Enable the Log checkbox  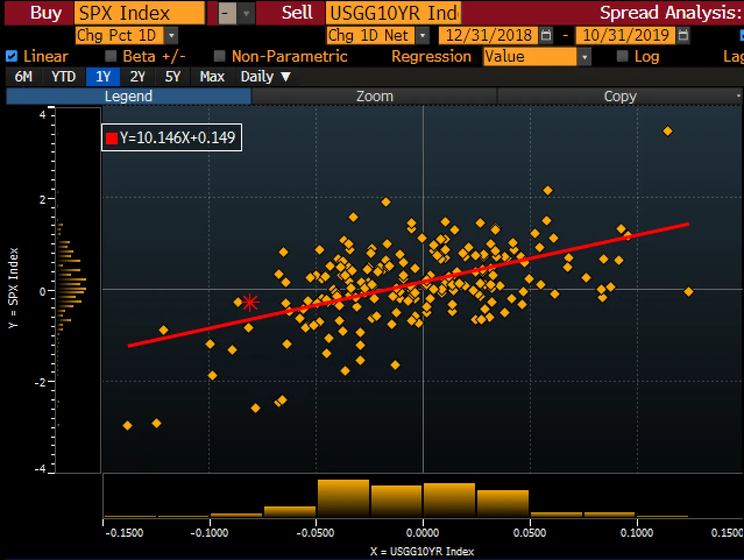pos(622,56)
